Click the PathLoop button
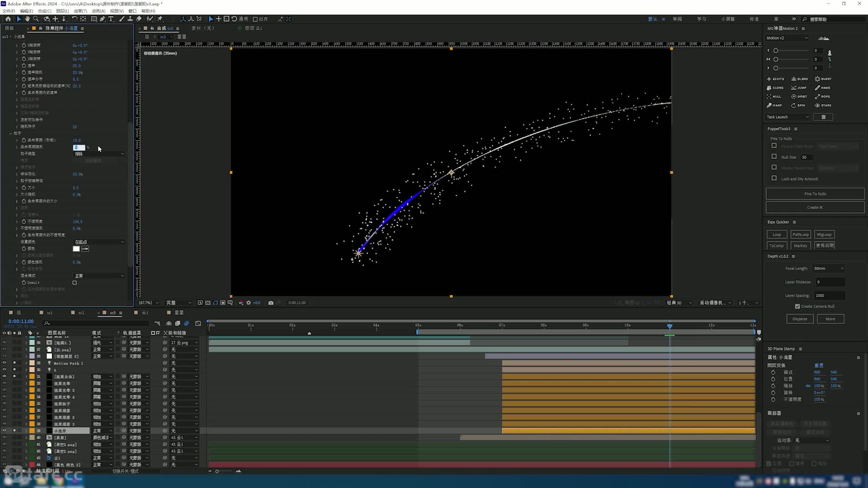The width and height of the screenshot is (868, 488). [x=800, y=235]
